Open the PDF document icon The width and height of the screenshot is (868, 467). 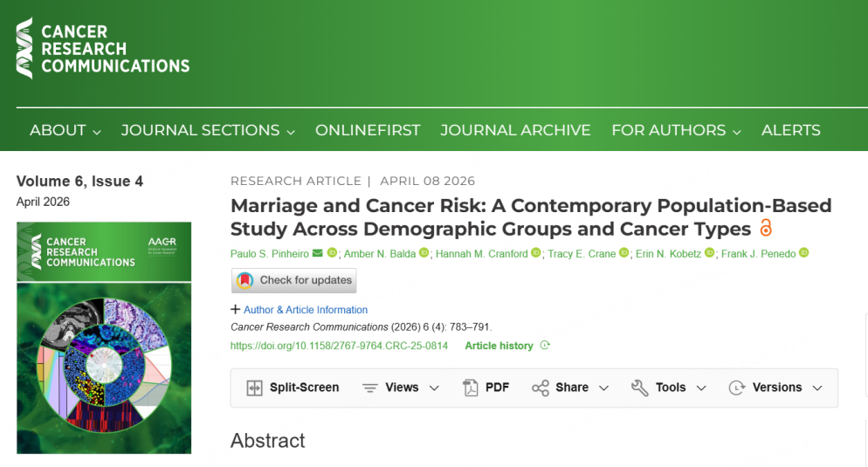(x=471, y=388)
